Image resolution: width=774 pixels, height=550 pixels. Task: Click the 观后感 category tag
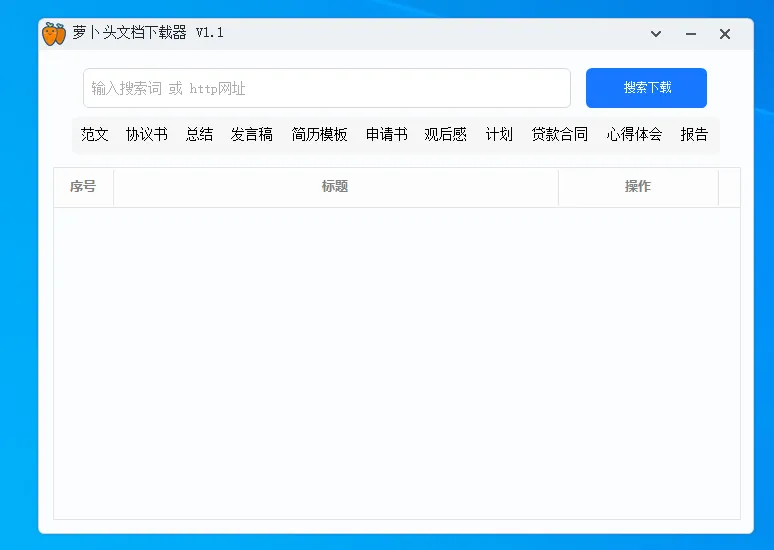pos(445,134)
